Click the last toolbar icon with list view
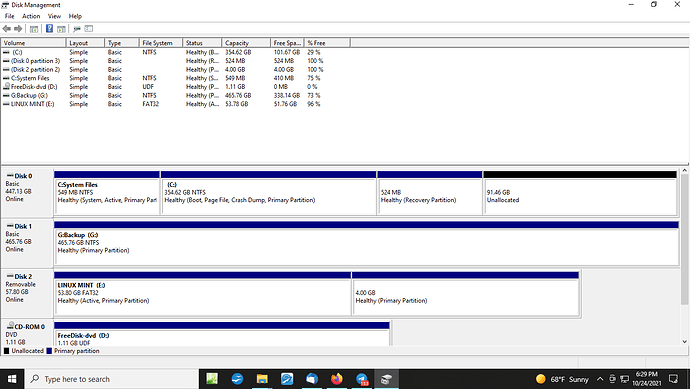This screenshot has width=690, height=389. tap(89, 29)
